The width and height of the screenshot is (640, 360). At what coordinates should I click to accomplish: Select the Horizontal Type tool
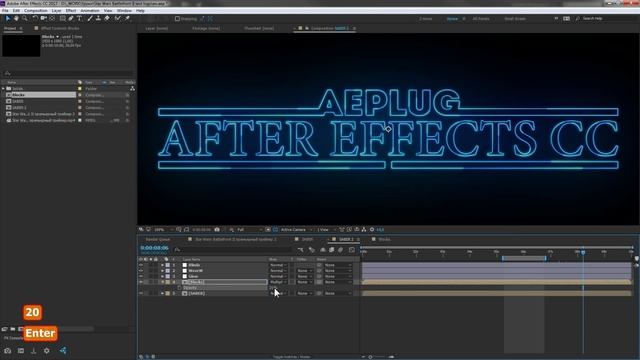(80, 18)
